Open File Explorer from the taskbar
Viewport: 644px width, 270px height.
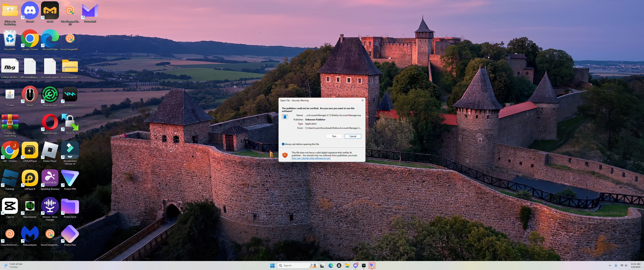coord(347,265)
